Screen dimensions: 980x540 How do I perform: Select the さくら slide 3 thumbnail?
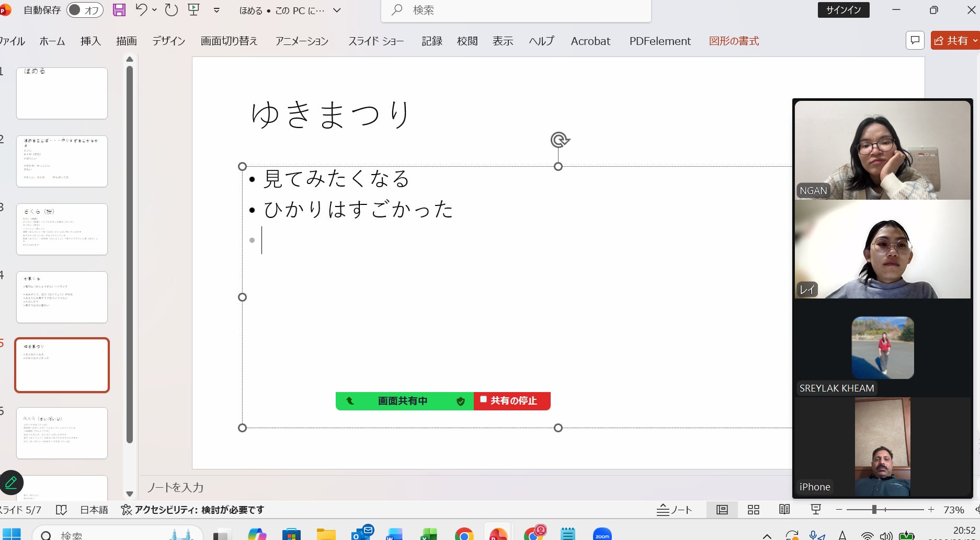(x=62, y=229)
